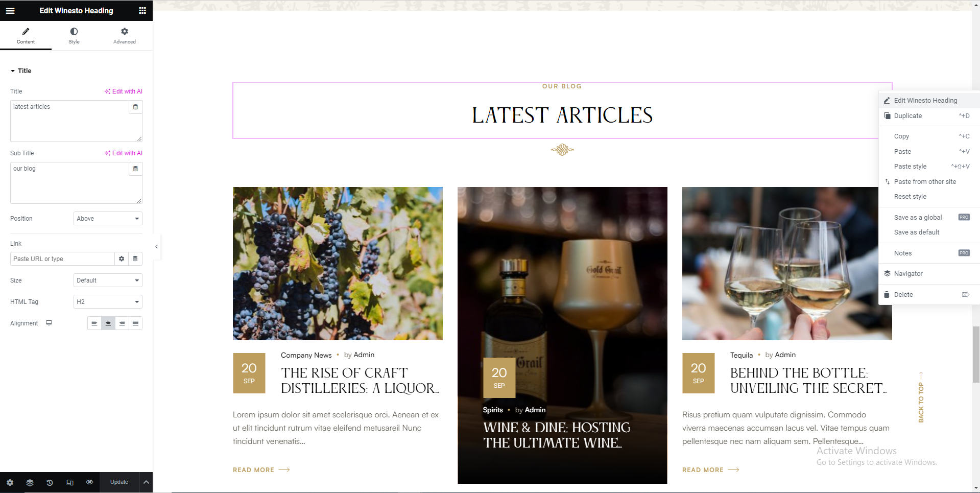Switch to the Style tab
Screen dimensions: 980x493
[74, 36]
